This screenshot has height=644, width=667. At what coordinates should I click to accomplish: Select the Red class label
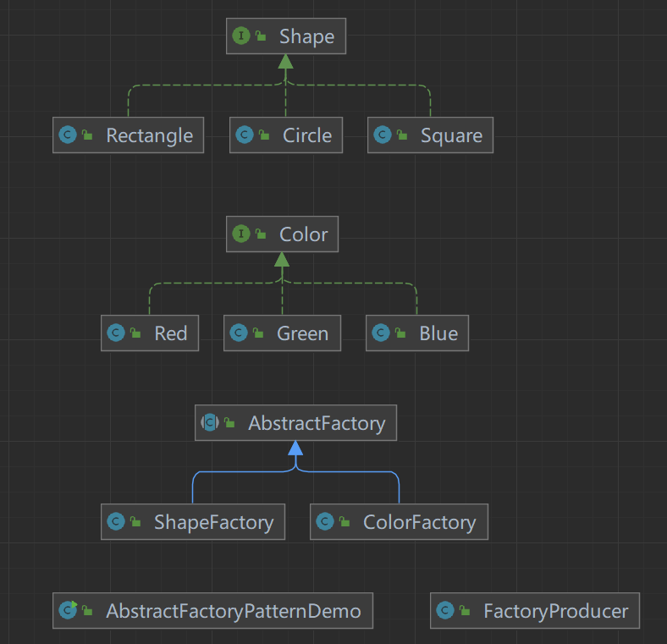(x=170, y=333)
